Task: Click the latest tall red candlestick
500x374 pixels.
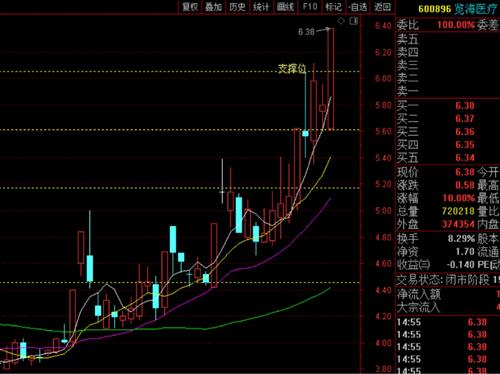Action: [x=330, y=79]
